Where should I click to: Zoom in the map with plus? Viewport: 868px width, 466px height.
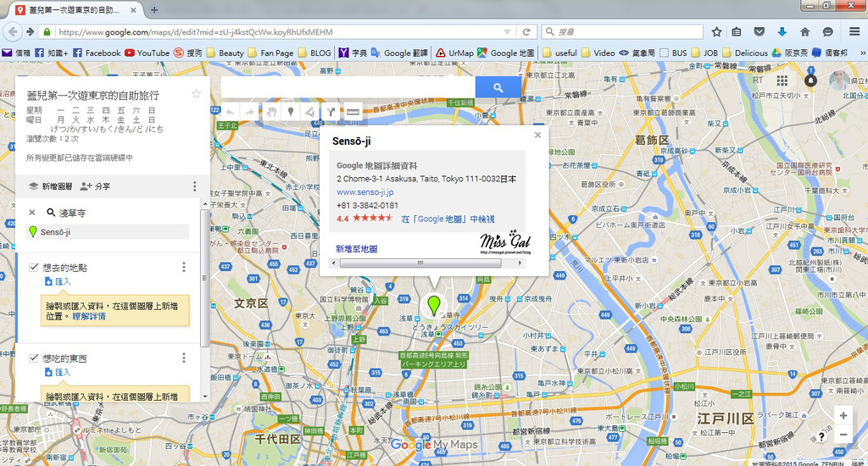point(843,416)
